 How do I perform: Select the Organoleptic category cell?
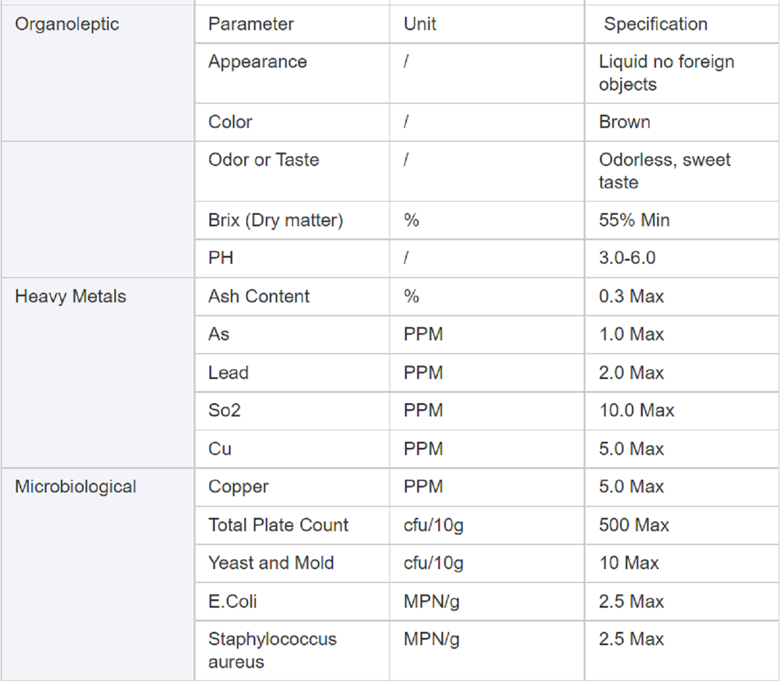pyautogui.click(x=98, y=73)
